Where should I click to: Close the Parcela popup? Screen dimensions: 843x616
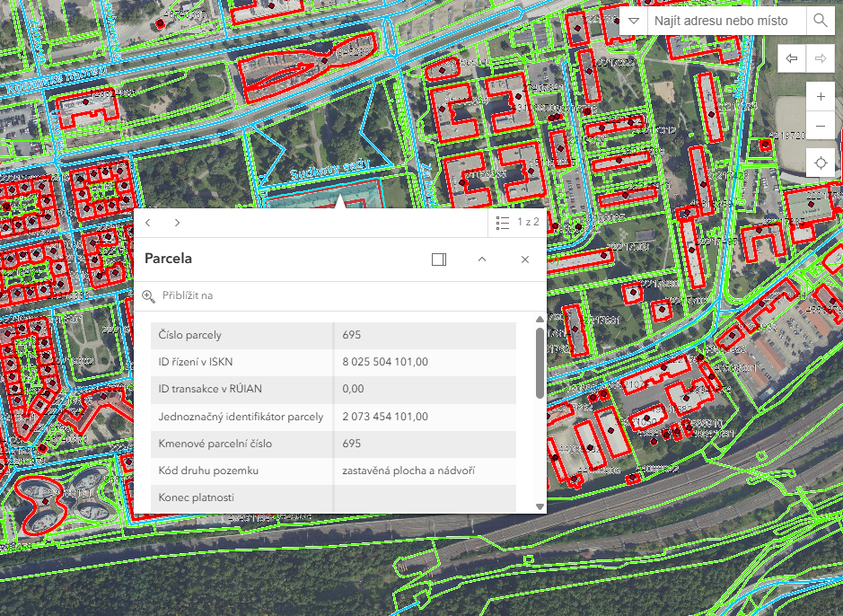(525, 260)
